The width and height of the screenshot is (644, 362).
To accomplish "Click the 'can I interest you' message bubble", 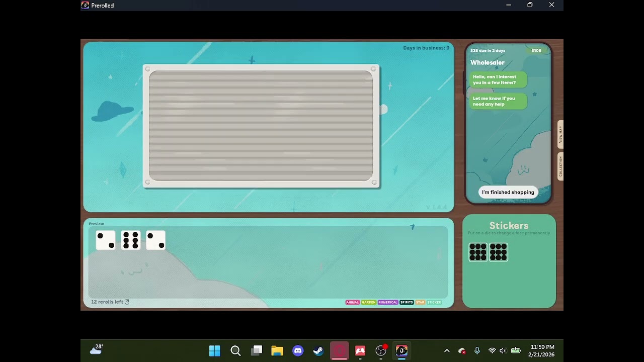I will coord(498,79).
